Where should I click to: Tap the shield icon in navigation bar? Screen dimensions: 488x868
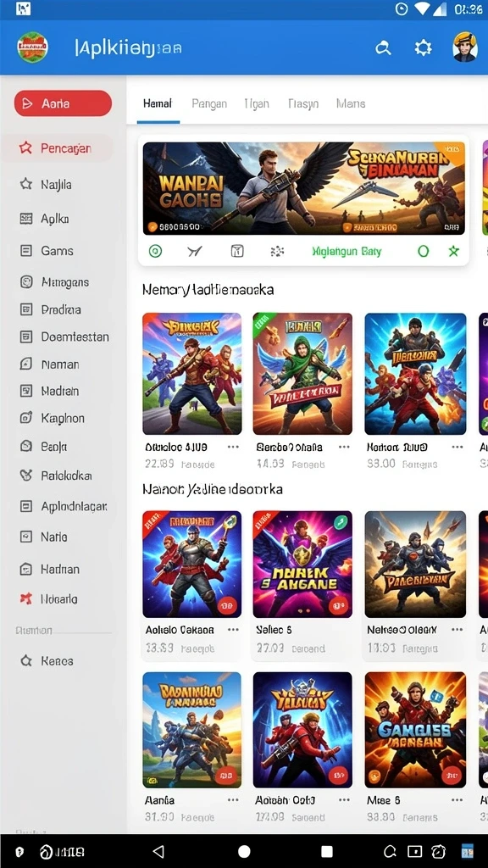20,851
